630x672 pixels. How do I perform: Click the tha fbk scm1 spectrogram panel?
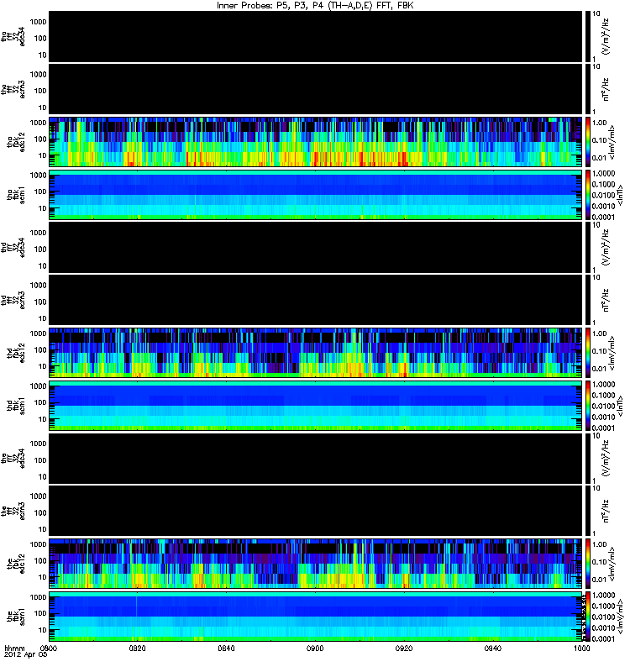click(x=316, y=195)
